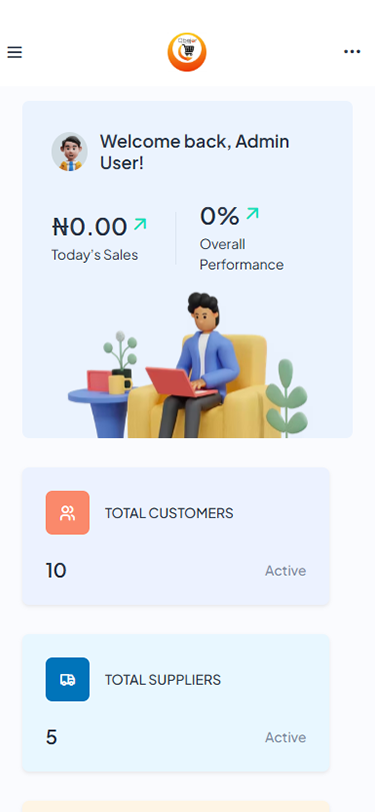Click the customer count 10

(56, 571)
